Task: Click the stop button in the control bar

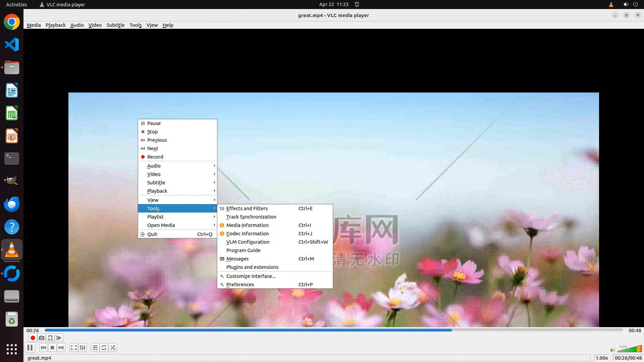Action: tap(52, 348)
